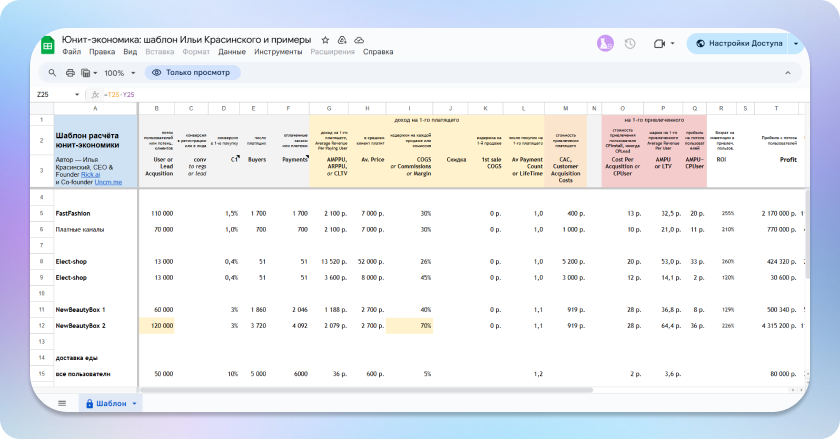Screen dimensions: 840x439
Task: Click the Только просмотр view-only button
Action: tap(192, 73)
